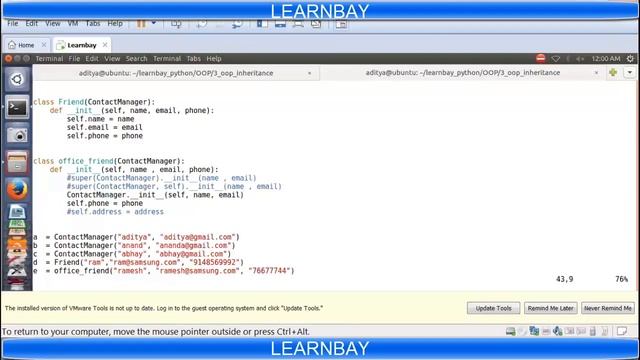Click the message log icon in status bar

point(622,331)
